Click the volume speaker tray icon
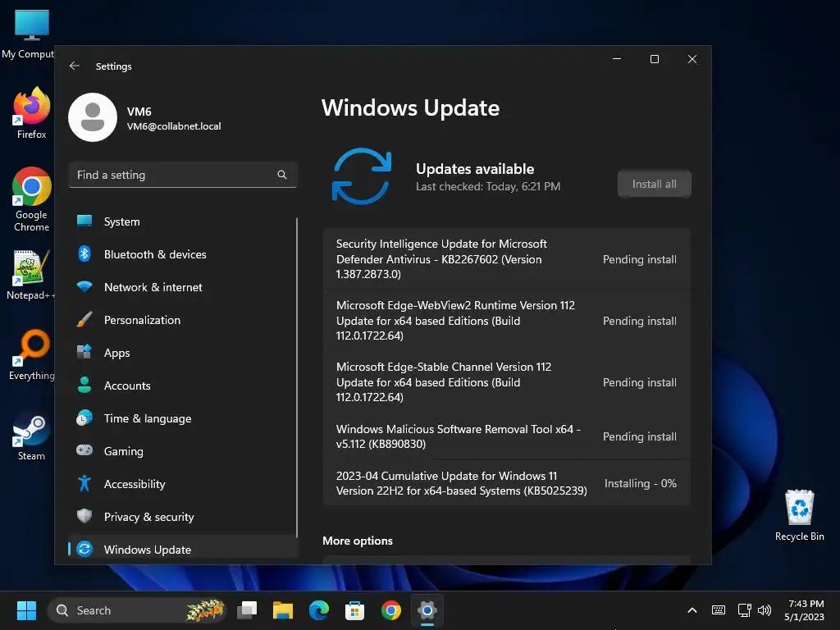Viewport: 840px width, 630px height. click(x=764, y=610)
